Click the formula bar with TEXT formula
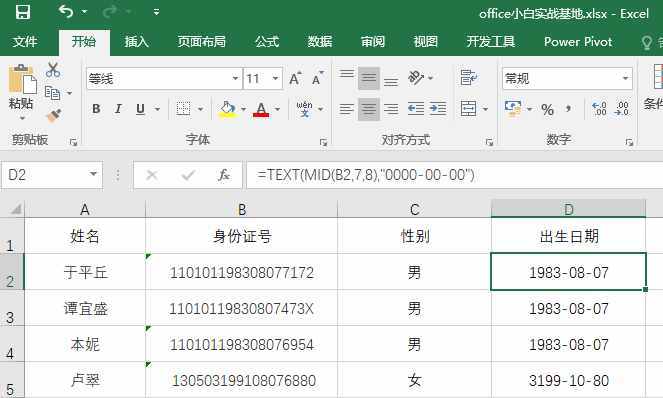The image size is (663, 398). (x=455, y=175)
